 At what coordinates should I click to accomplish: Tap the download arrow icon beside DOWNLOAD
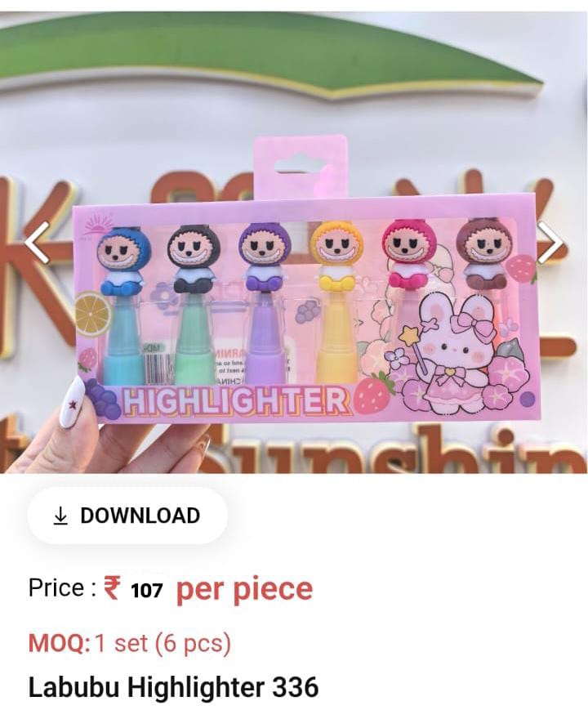60,516
